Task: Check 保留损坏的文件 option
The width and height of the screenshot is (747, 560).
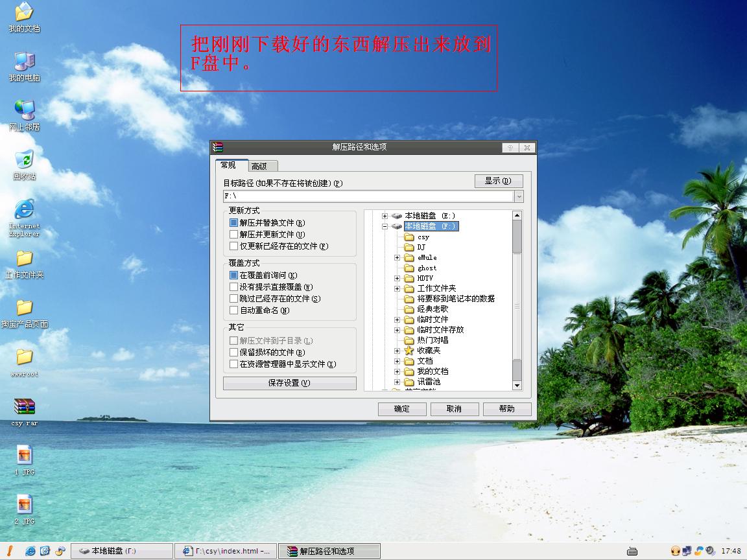Action: (234, 352)
